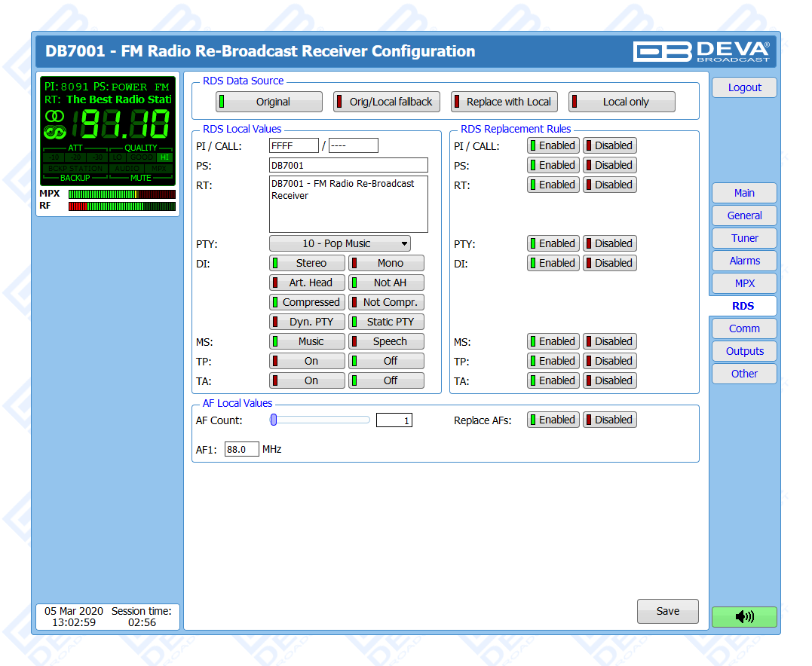This screenshot has height=666, width=812.
Task: Turn TP local value On
Action: [x=307, y=361]
